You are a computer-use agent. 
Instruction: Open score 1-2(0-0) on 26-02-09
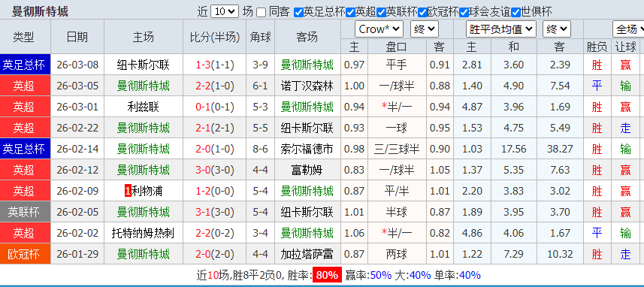(x=215, y=191)
